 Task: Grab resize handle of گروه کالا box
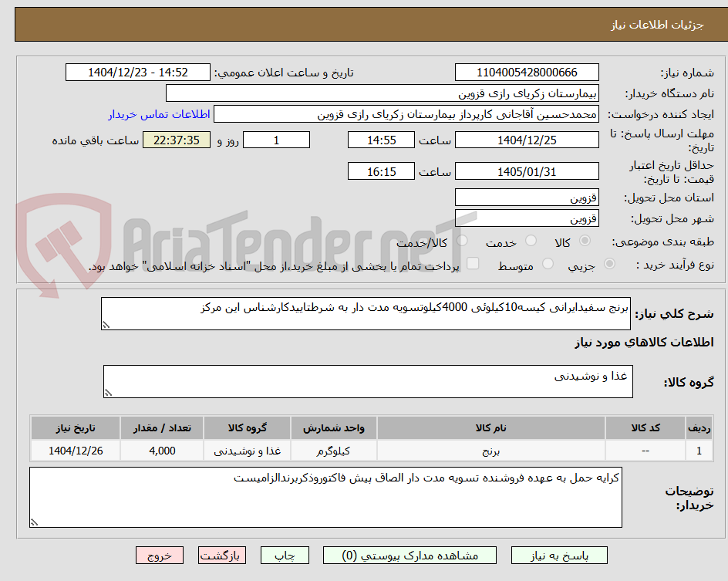[x=108, y=393]
